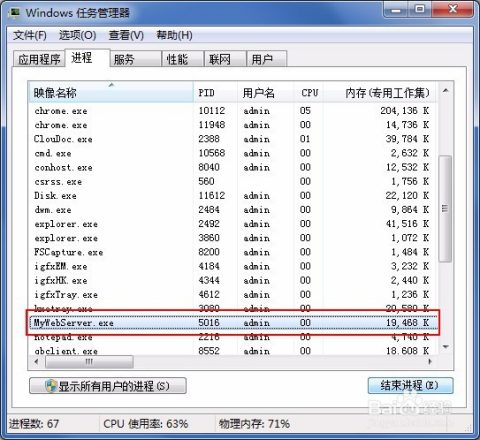This screenshot has height=440, width=480.
Task: Click vertical scrollbar up arrow
Action: pos(446,90)
